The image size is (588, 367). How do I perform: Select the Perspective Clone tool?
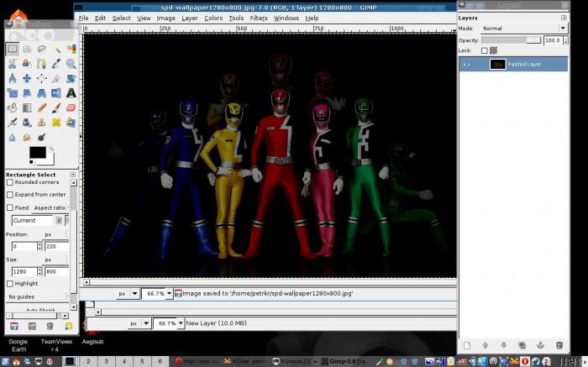[71, 123]
